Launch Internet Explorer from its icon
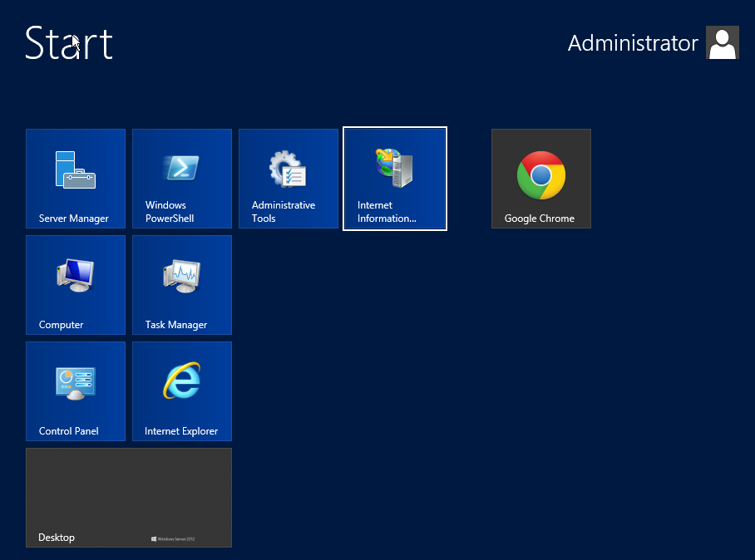Image resolution: width=755 pixels, height=560 pixels. [181, 381]
